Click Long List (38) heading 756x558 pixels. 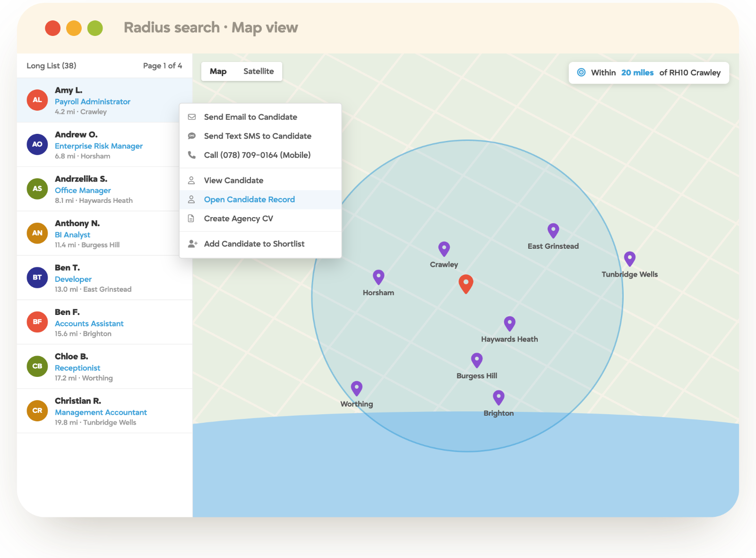click(x=52, y=66)
